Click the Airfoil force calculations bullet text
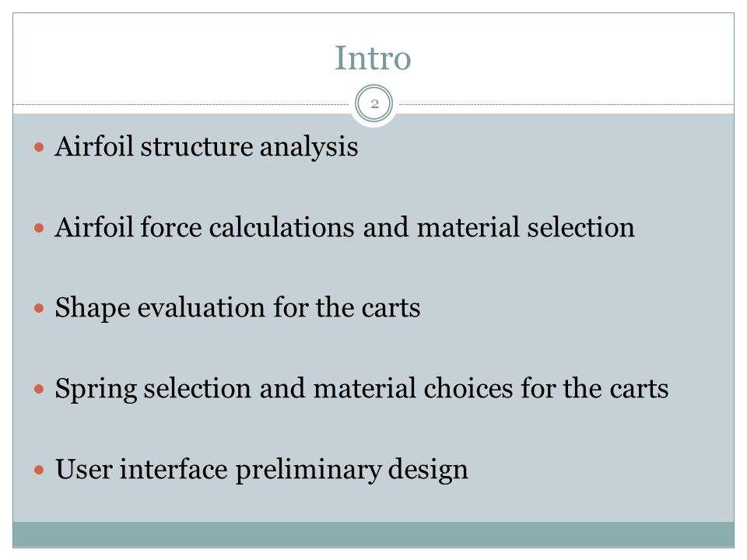The image size is (747, 560). pyautogui.click(x=345, y=227)
